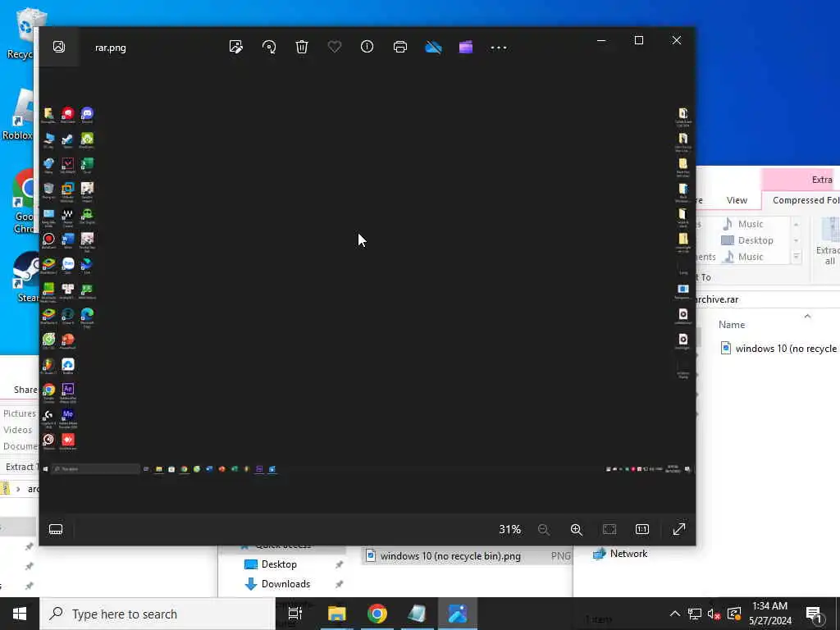
Task: Delete rar.png using the trash icon
Action: (x=302, y=47)
